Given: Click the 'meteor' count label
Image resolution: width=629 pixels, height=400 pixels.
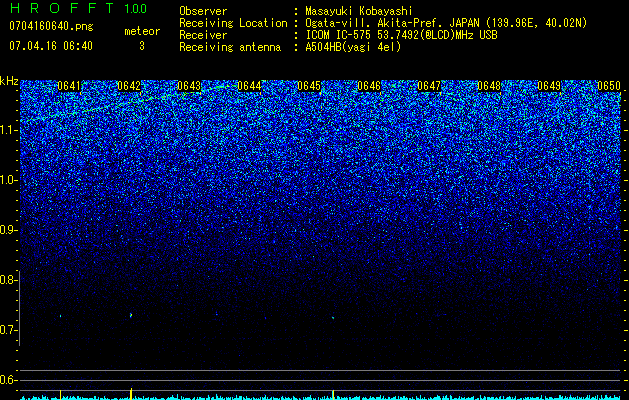Looking at the screenshot, I should click(x=142, y=31).
